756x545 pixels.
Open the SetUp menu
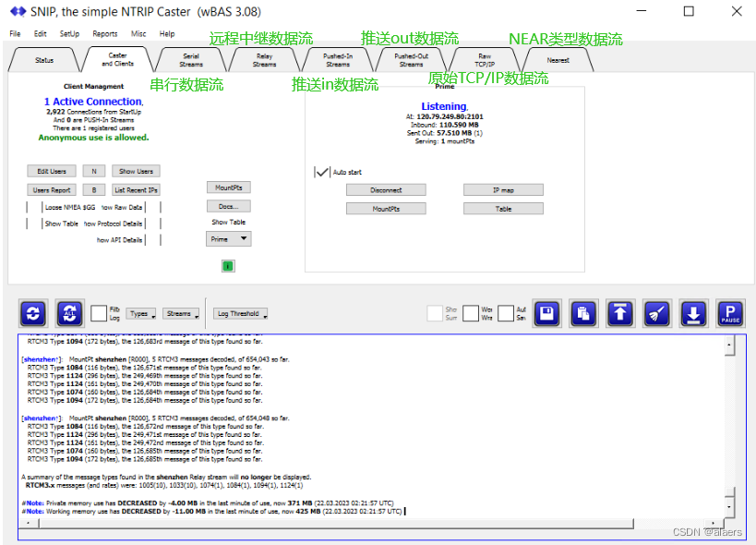[x=69, y=34]
